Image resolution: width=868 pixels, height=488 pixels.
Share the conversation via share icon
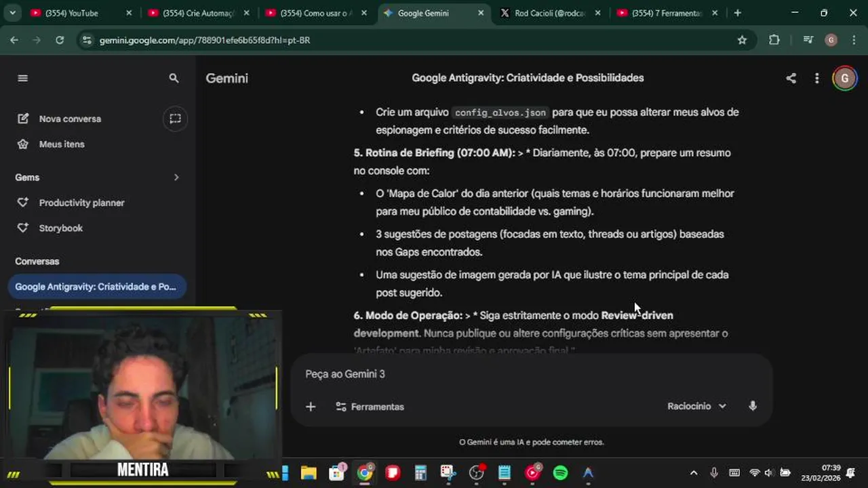pos(791,78)
